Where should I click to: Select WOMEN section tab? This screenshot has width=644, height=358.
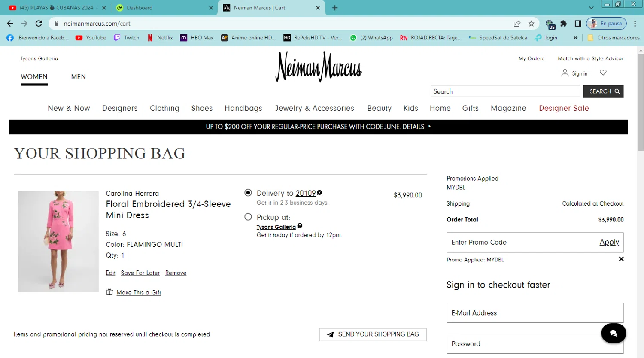click(34, 77)
